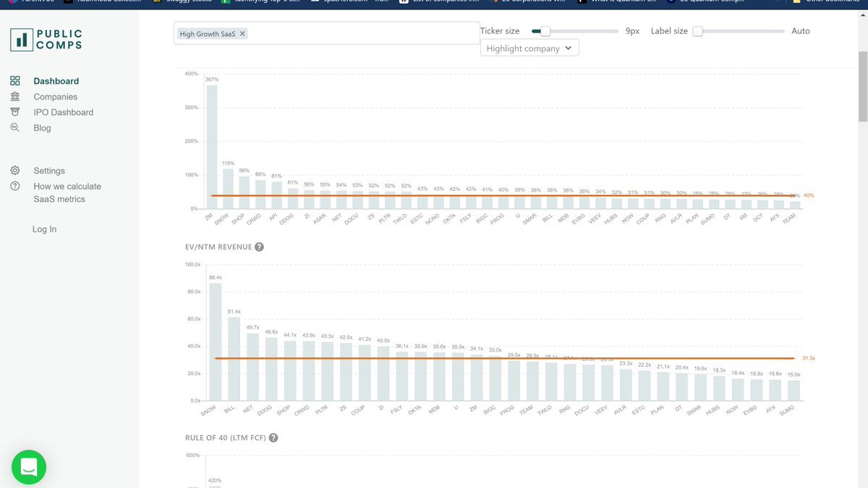Screen dimensions: 868x488
Task: Click the Blog magnifier icon
Action: pyautogui.click(x=14, y=128)
